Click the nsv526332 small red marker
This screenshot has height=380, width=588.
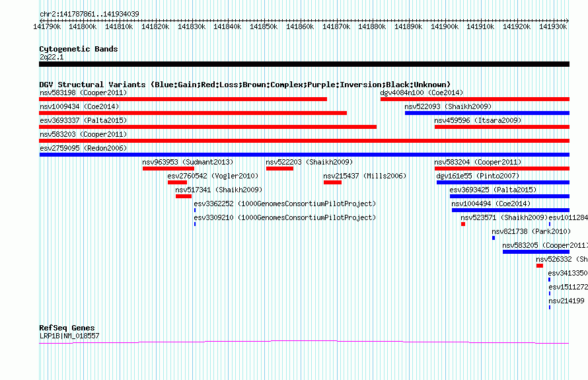[x=540, y=266]
